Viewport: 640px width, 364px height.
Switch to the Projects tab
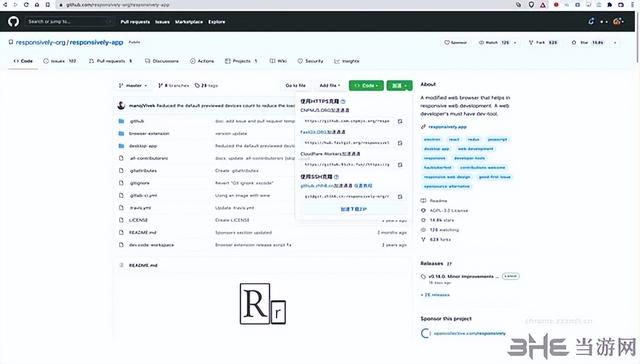pyautogui.click(x=241, y=61)
